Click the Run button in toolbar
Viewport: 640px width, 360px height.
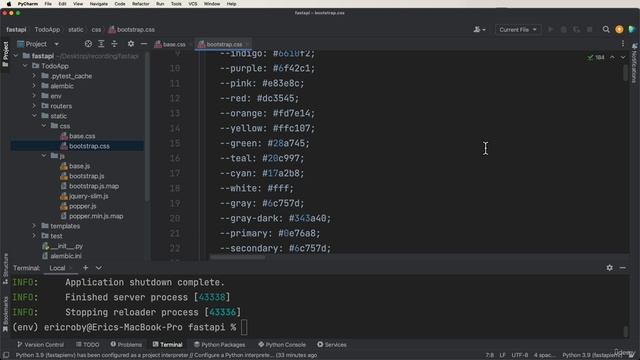pyautogui.click(x=550, y=29)
